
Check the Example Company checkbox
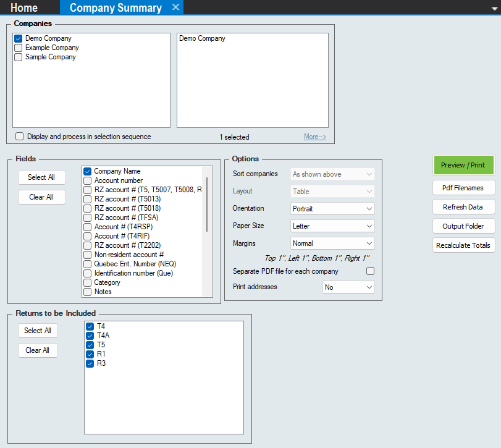coord(19,48)
